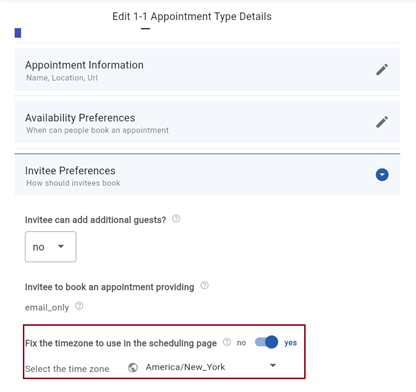Click the small blue square near title

tap(18, 33)
